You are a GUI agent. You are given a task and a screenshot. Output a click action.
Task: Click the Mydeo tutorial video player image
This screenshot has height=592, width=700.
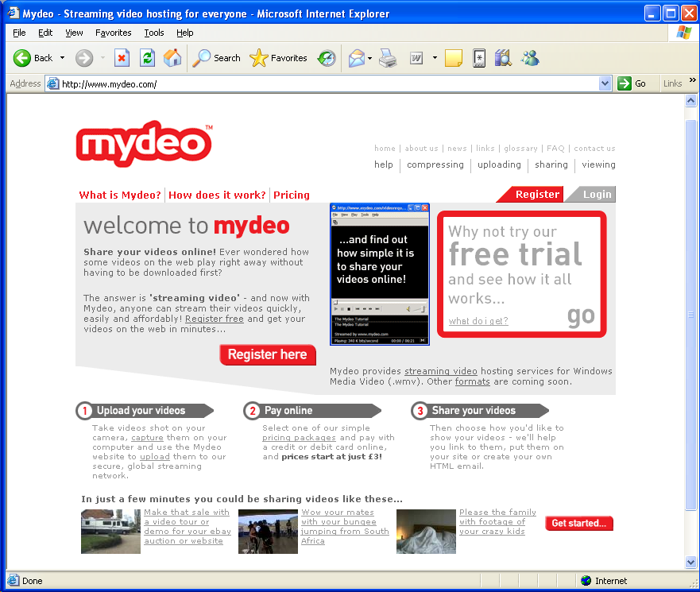(380, 274)
